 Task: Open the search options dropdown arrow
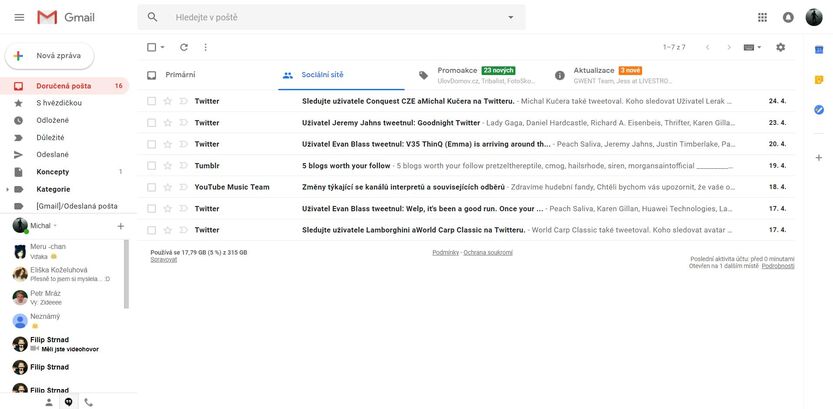(511, 18)
